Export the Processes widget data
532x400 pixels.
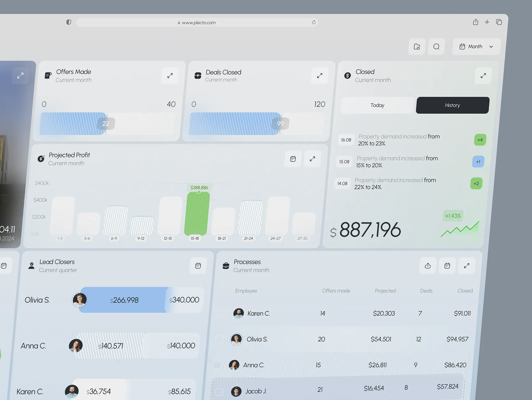(428, 266)
